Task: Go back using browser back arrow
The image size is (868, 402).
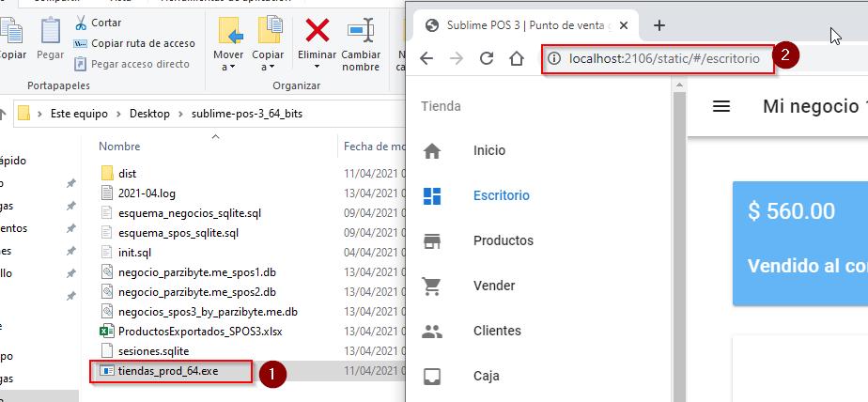Action: [426, 58]
